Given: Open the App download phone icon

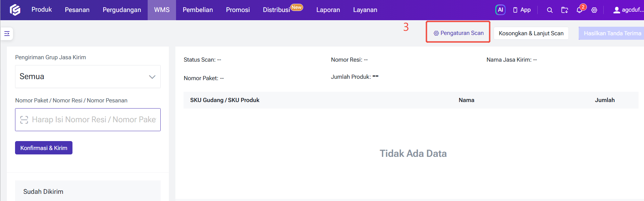Looking at the screenshot, I should click(x=515, y=10).
